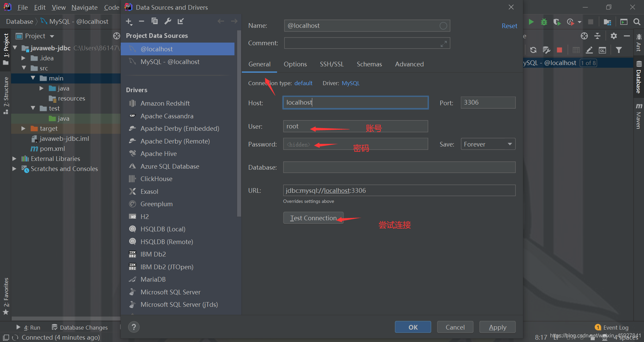Click the Test Connection button
Viewport: 644px width, 342px height.
click(313, 218)
